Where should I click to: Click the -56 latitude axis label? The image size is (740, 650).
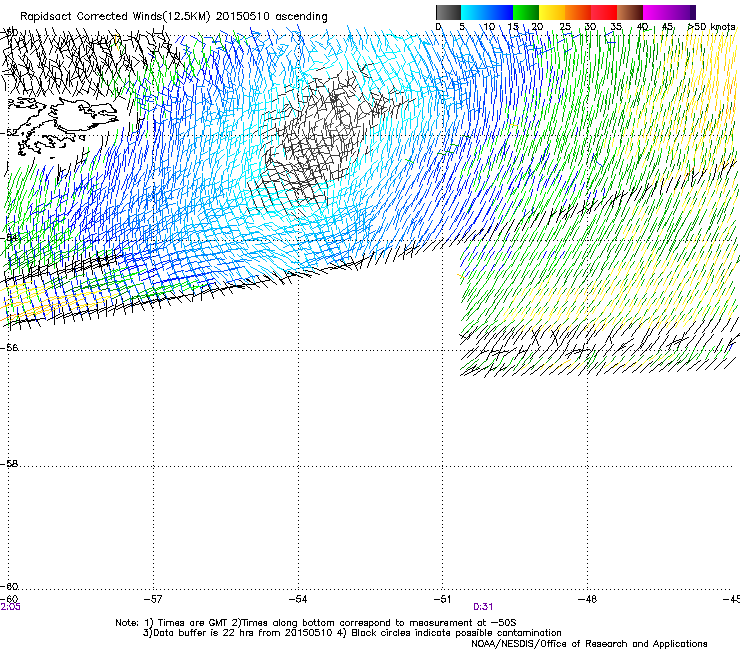[x=9, y=347]
